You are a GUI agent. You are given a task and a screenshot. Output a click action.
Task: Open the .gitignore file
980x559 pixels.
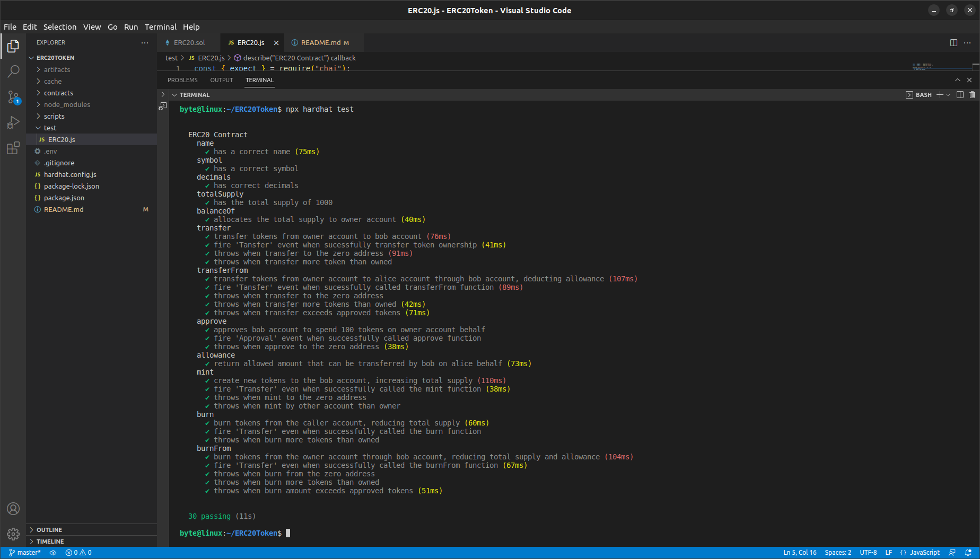pyautogui.click(x=91, y=163)
